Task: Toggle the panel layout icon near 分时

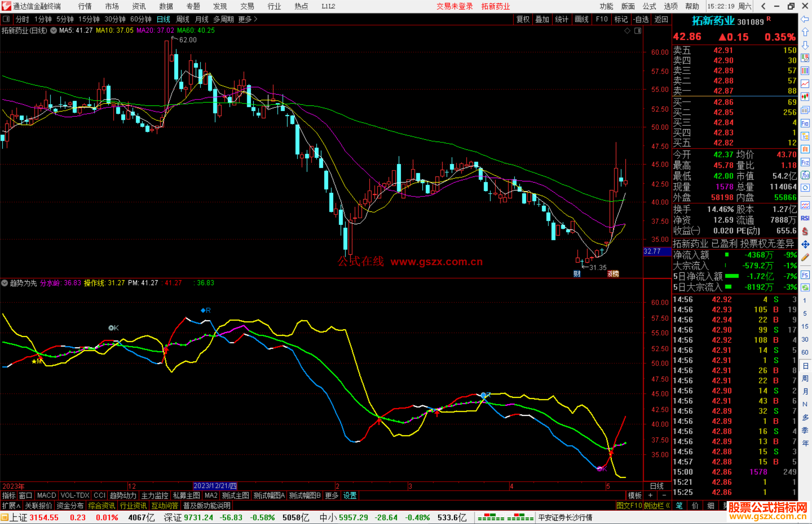Action: (x=6, y=19)
